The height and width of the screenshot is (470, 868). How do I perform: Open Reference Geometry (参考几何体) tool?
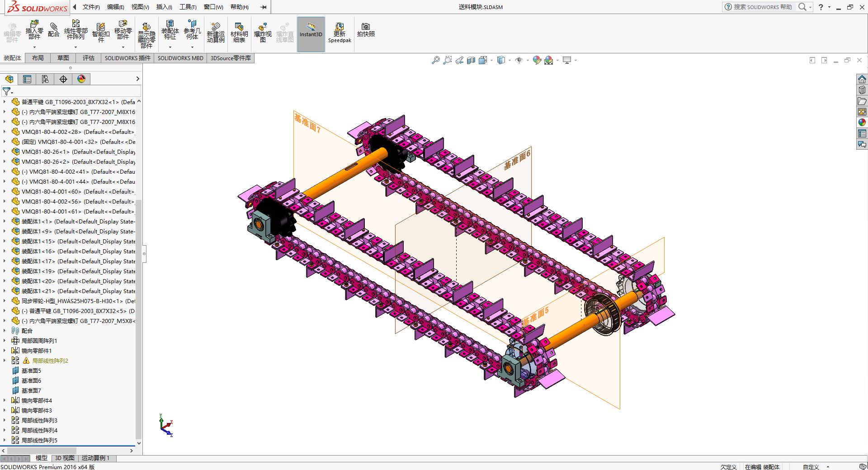[192, 31]
